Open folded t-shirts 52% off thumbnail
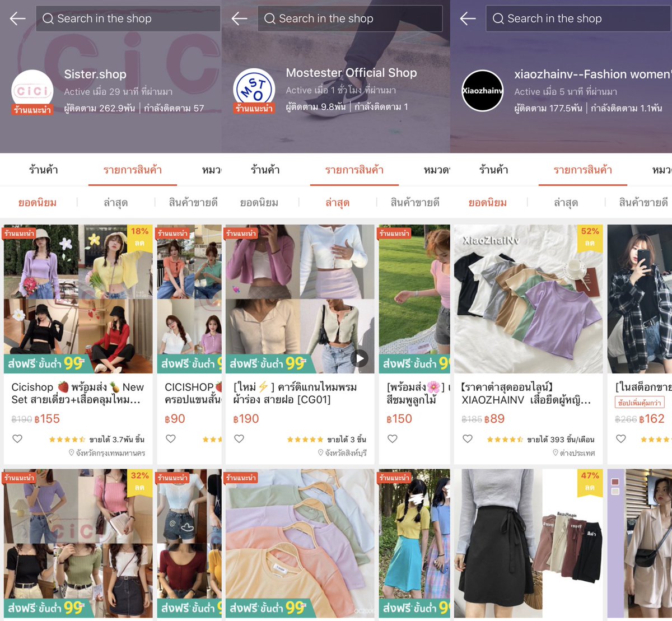Viewport: 672px width, 621px height. click(x=529, y=299)
